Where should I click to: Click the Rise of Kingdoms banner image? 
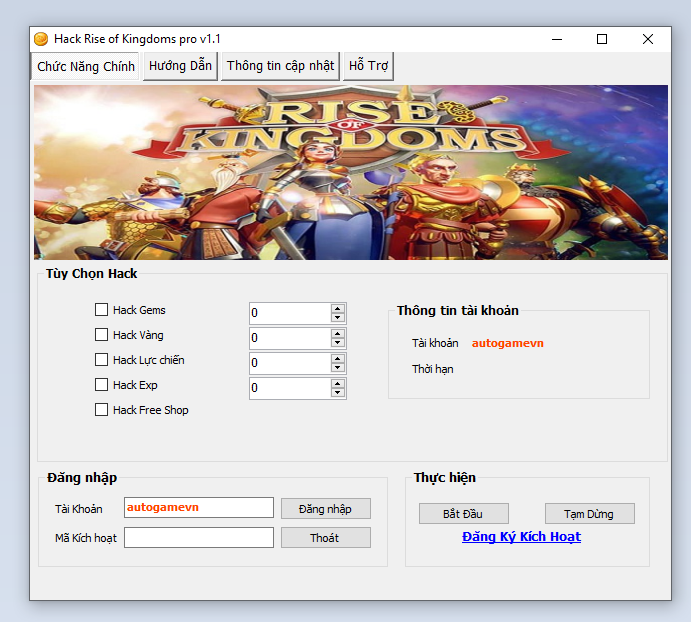(350, 172)
